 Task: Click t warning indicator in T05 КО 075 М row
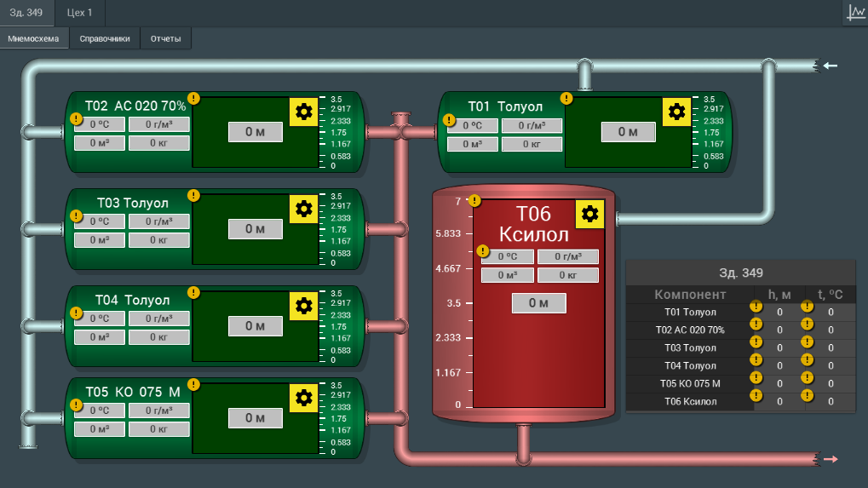pyautogui.click(x=808, y=377)
